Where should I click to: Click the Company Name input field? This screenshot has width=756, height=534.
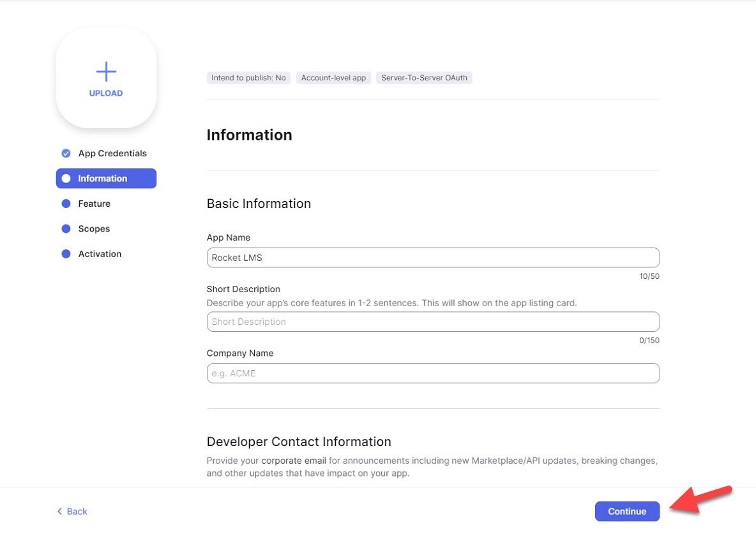point(433,373)
